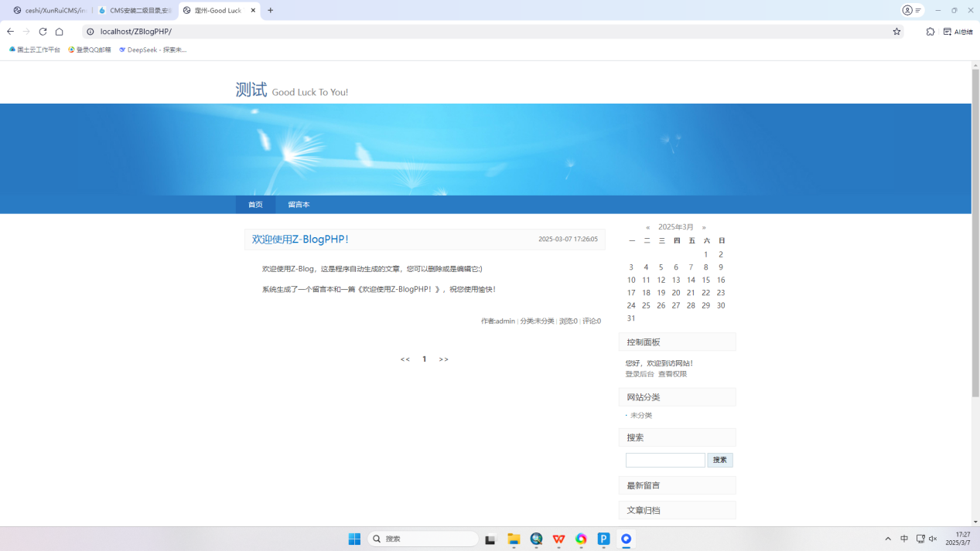Bookmark this page using the star icon
Screen dimensions: 980x551
point(896,32)
